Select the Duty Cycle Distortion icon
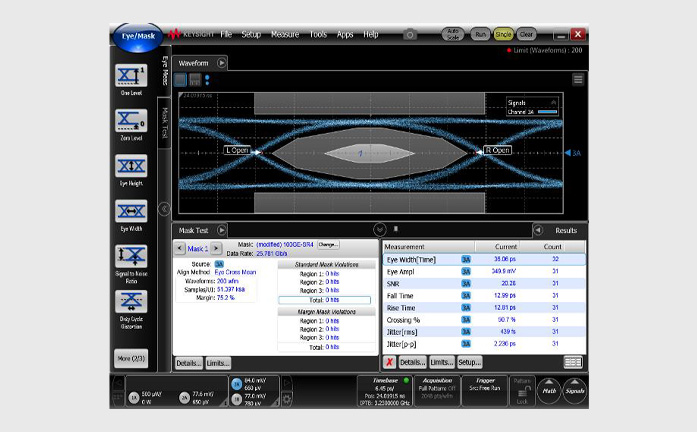Image resolution: width=697 pixels, height=432 pixels. tap(131, 302)
